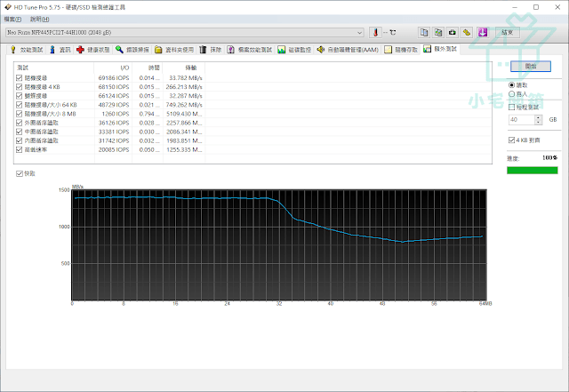The image size is (569, 392).
Task: Toggle the 大小 8 MB test checkbox
Action: 20,114
